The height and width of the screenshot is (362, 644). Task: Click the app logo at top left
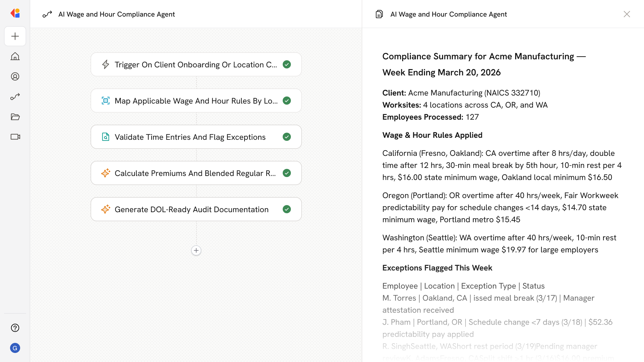(15, 13)
